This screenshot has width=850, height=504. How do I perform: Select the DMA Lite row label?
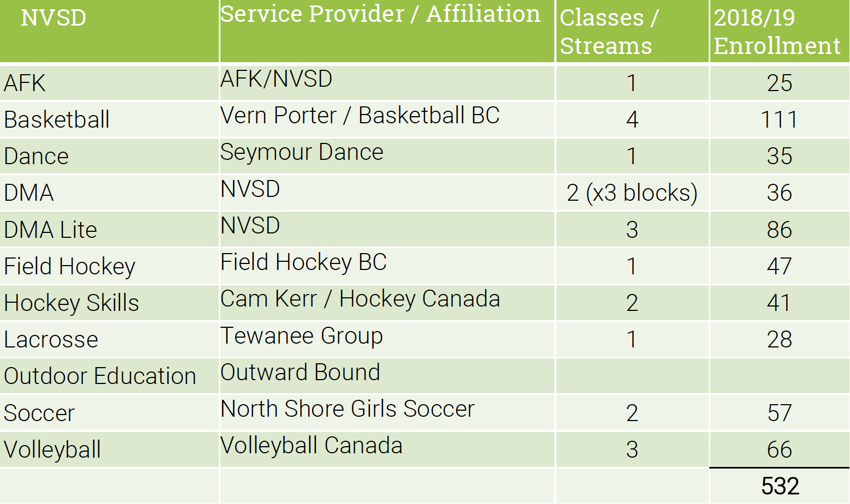coord(51,230)
